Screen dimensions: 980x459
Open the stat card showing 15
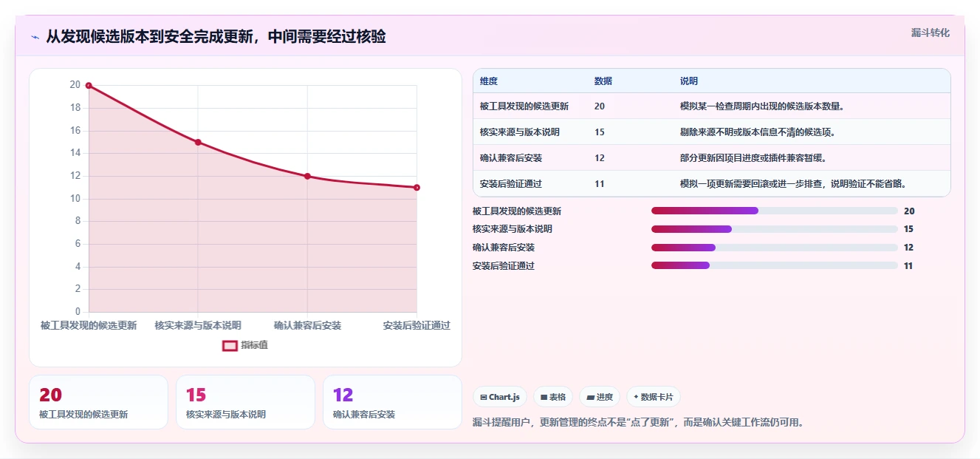coord(245,402)
